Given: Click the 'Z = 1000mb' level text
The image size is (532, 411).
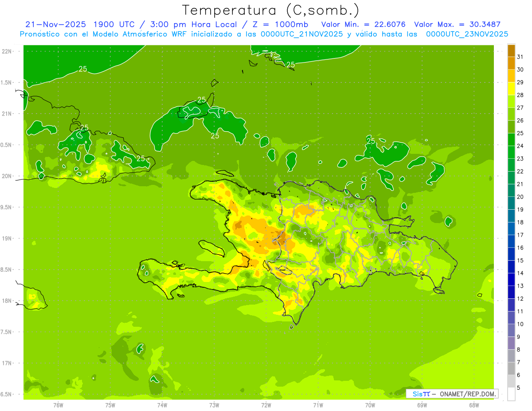Looking at the screenshot, I should click(x=281, y=24).
